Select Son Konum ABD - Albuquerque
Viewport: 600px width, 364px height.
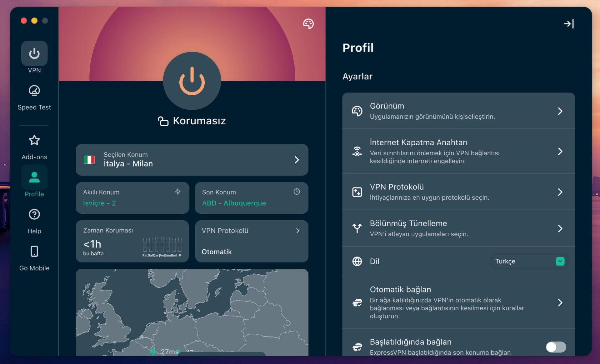tap(252, 198)
